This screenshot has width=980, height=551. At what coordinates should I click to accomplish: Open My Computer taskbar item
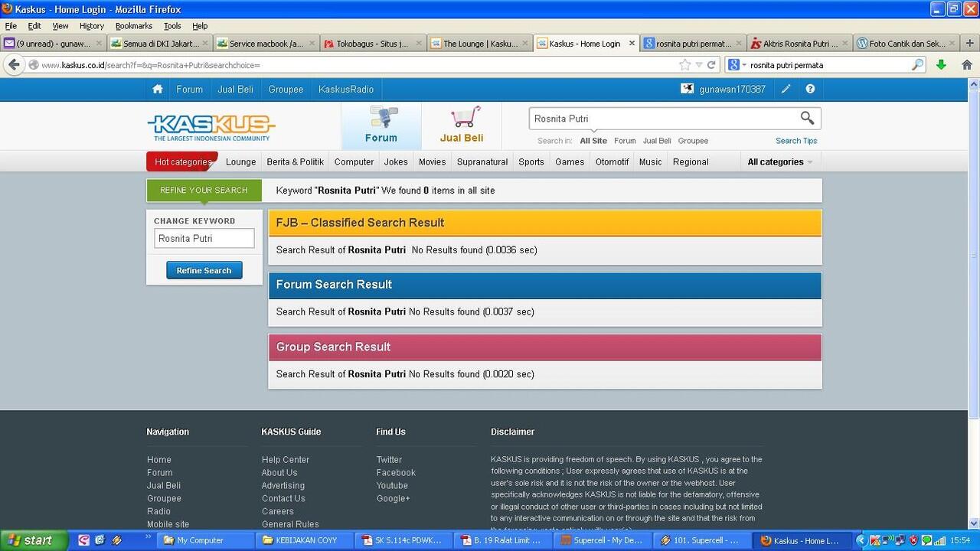207,540
